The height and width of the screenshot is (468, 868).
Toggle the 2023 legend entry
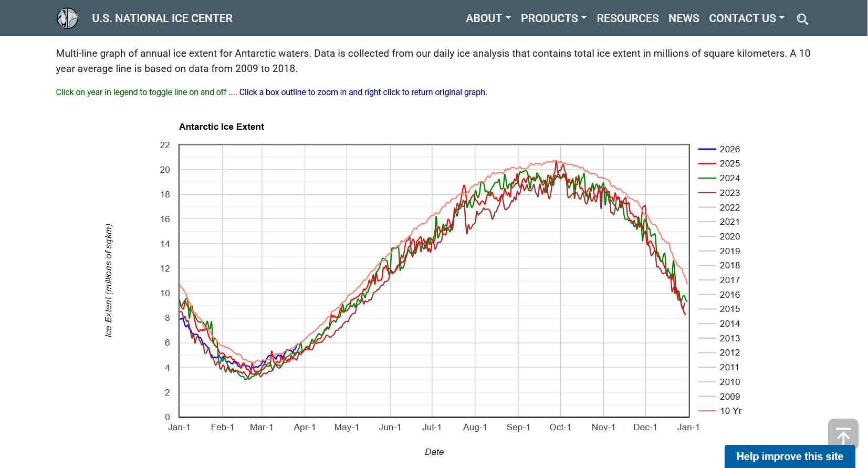(729, 193)
